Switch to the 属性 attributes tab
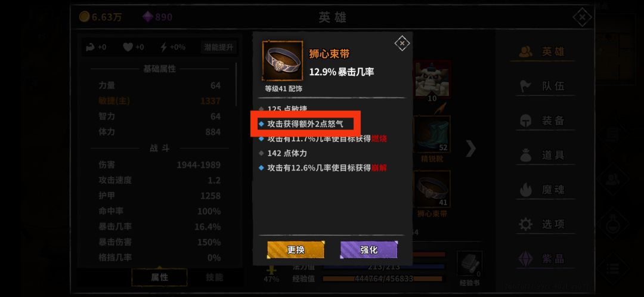This screenshot has height=297, width=644. pos(159,277)
